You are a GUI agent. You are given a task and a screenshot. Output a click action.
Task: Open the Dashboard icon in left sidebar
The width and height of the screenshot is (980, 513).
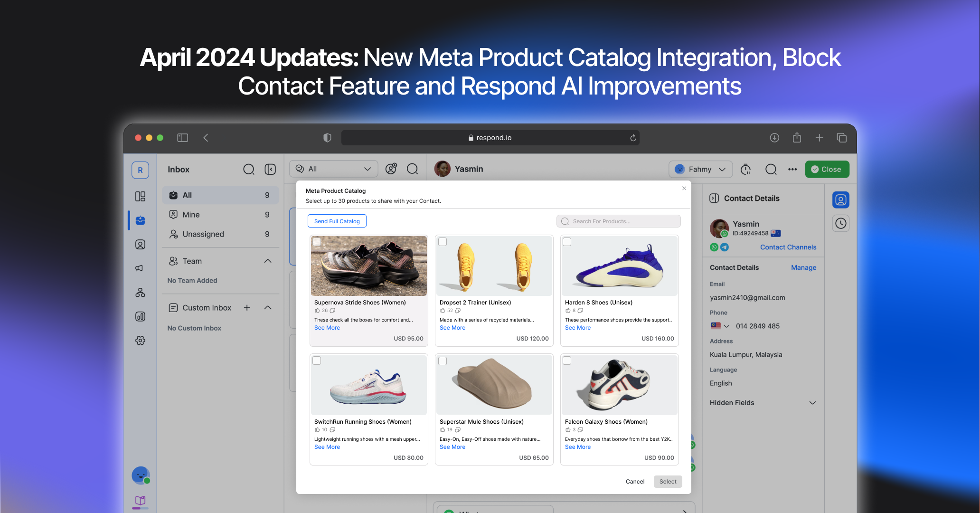(x=140, y=196)
